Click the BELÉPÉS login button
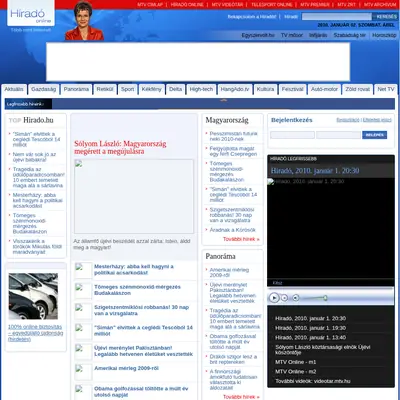The height and width of the screenshot is (400, 400). click(374, 135)
